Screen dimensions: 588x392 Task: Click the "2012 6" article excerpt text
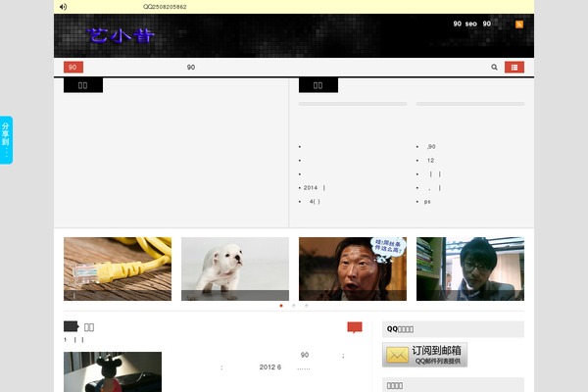pos(270,367)
